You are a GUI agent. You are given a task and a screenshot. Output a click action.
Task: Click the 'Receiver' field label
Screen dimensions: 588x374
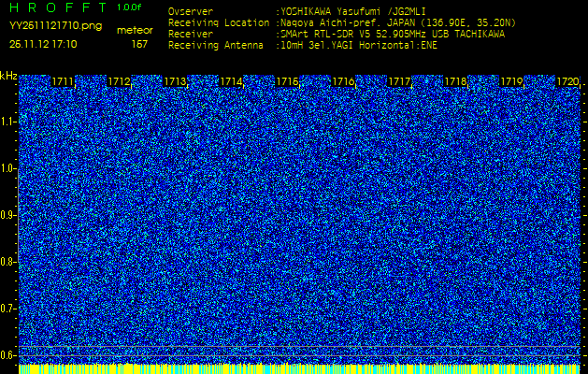(x=191, y=35)
